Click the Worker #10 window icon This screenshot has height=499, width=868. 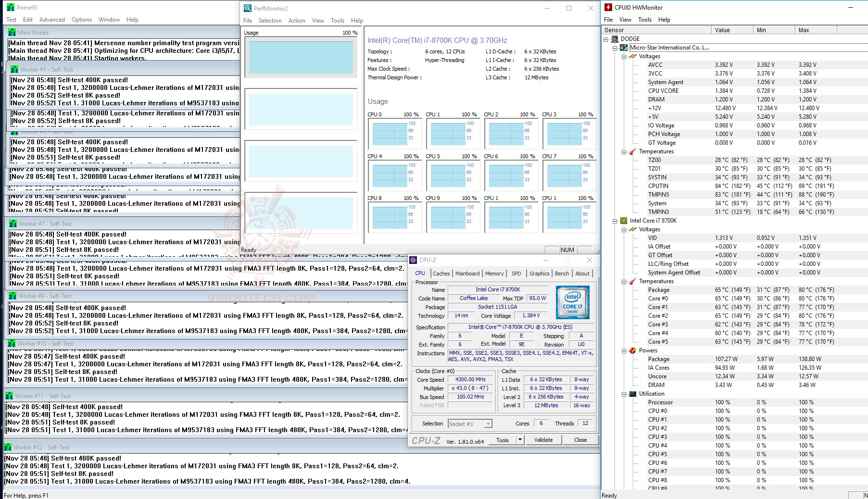coord(12,344)
